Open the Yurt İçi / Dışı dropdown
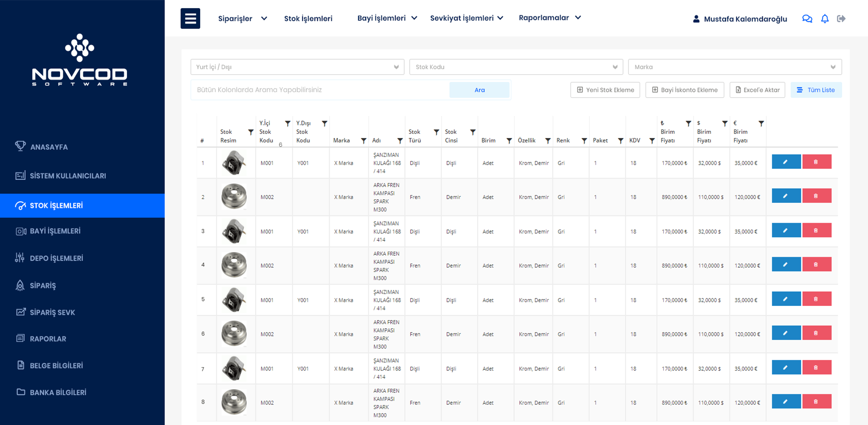 [x=297, y=67]
